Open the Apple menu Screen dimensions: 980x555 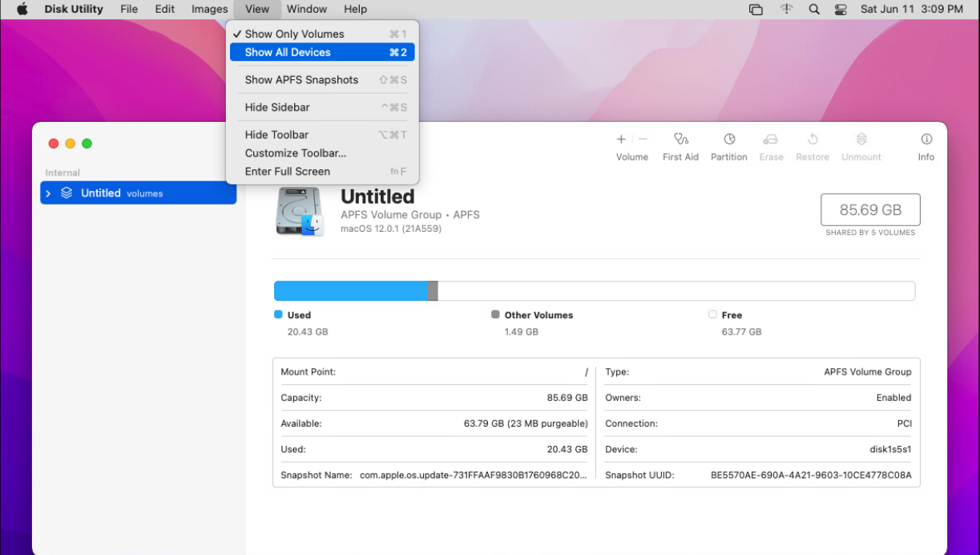22,9
